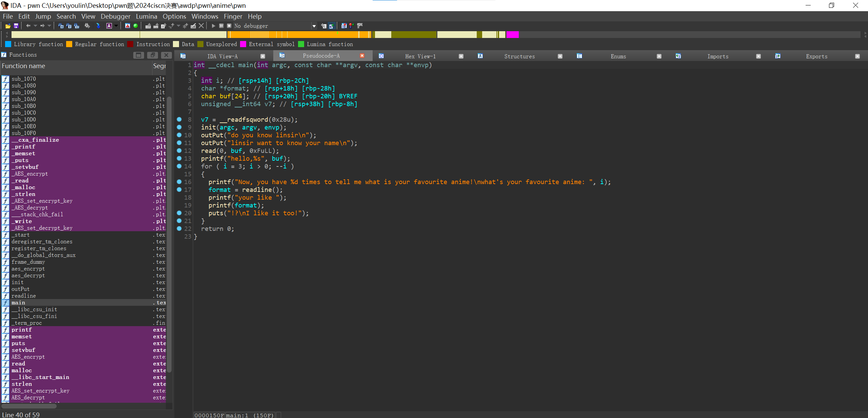This screenshot has width=868, height=418.
Task: Click the Functions list vertical scrollbar
Action: coord(169,234)
